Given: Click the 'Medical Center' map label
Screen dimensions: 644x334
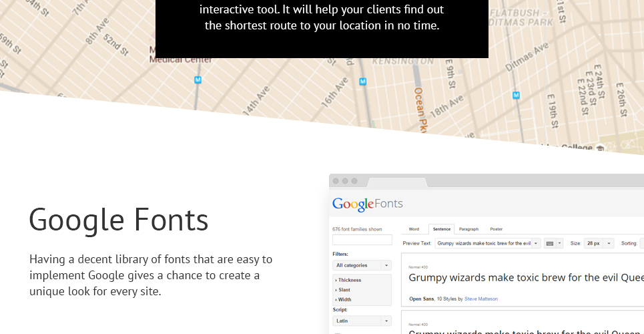Looking at the screenshot, I should click(180, 60).
